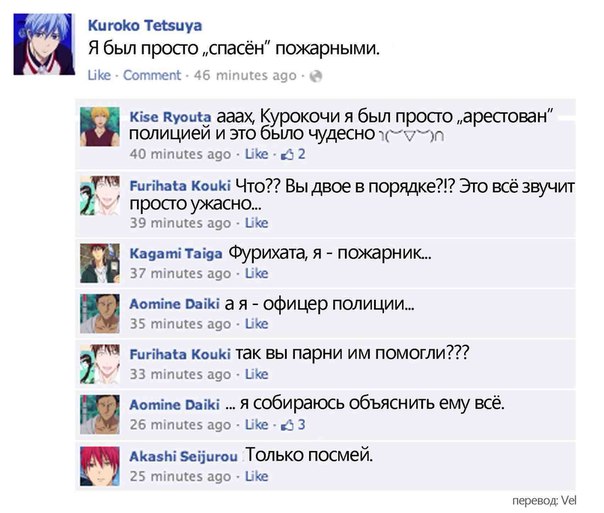Image resolution: width=604 pixels, height=513 pixels.
Task: Like Aomine Daiki's 35-minute comment
Action: [x=257, y=324]
